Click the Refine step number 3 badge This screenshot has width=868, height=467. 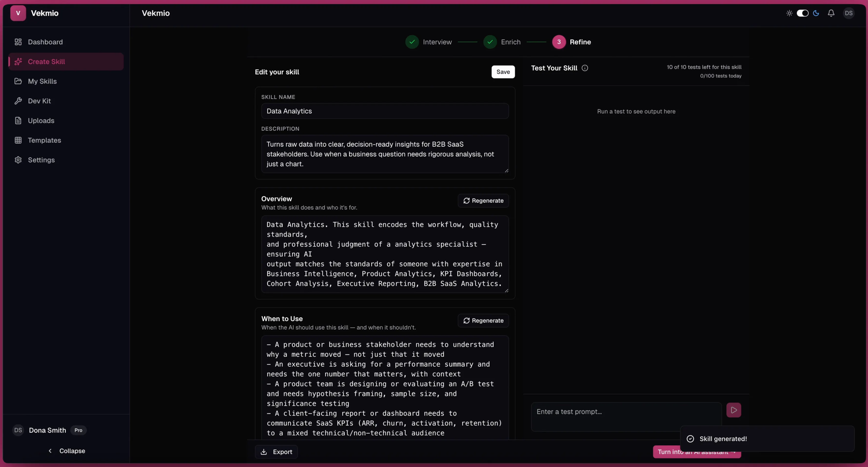(559, 42)
